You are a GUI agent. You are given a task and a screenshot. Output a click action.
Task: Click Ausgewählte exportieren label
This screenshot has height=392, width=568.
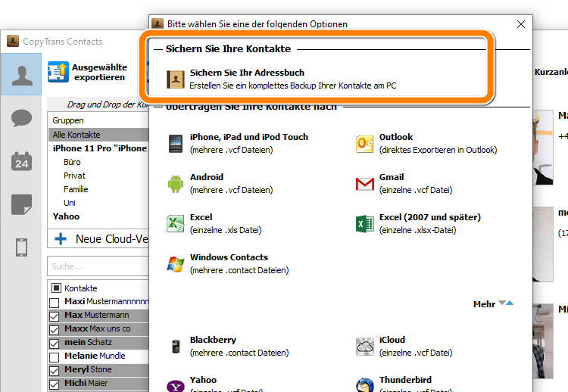100,72
